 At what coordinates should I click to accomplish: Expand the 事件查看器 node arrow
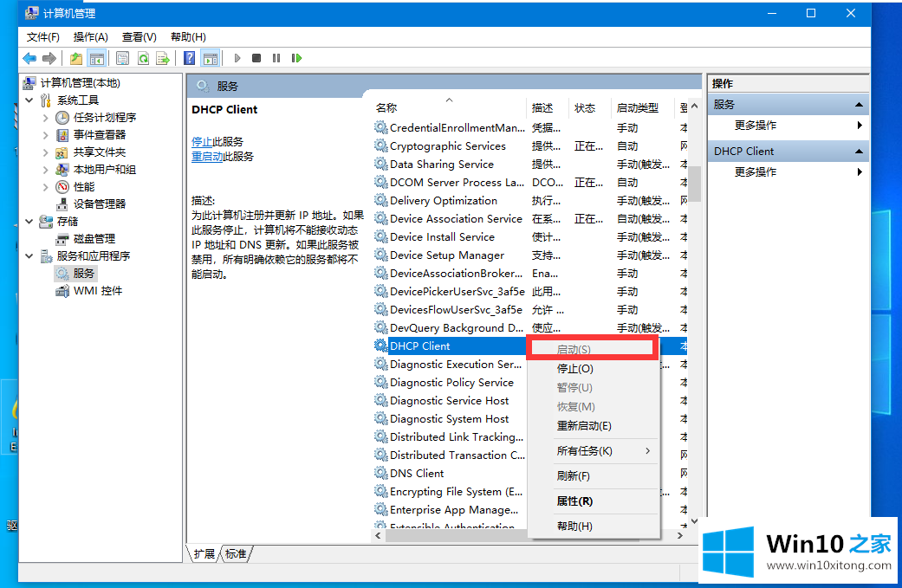point(45,135)
